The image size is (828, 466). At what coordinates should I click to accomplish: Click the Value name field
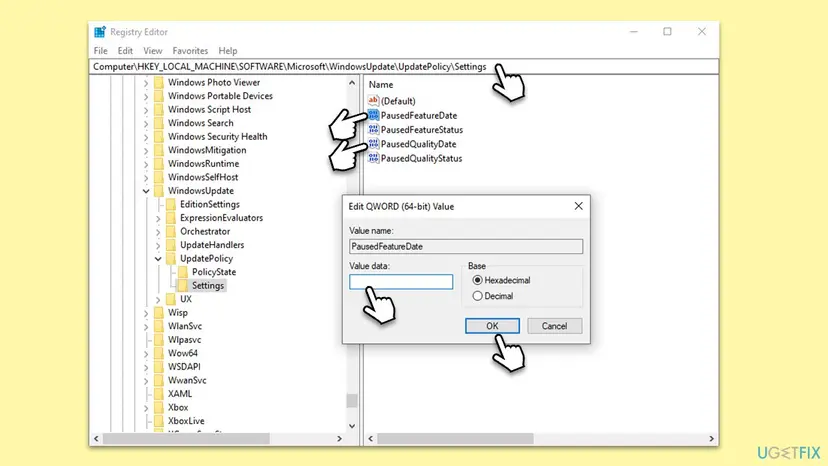[x=466, y=246]
